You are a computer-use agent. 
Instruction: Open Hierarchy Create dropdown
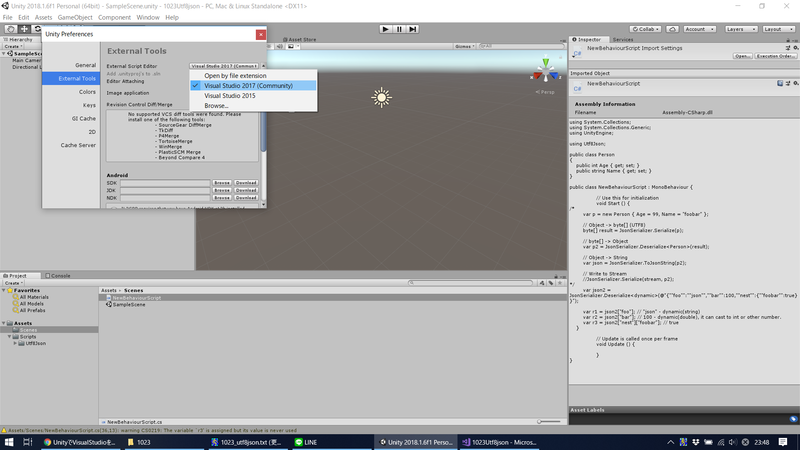point(12,46)
